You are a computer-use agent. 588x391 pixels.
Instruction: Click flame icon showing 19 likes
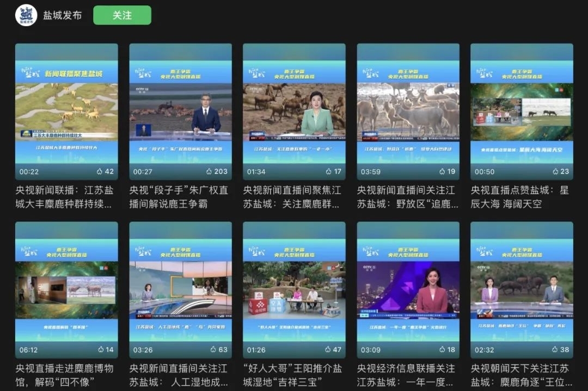[442, 171]
